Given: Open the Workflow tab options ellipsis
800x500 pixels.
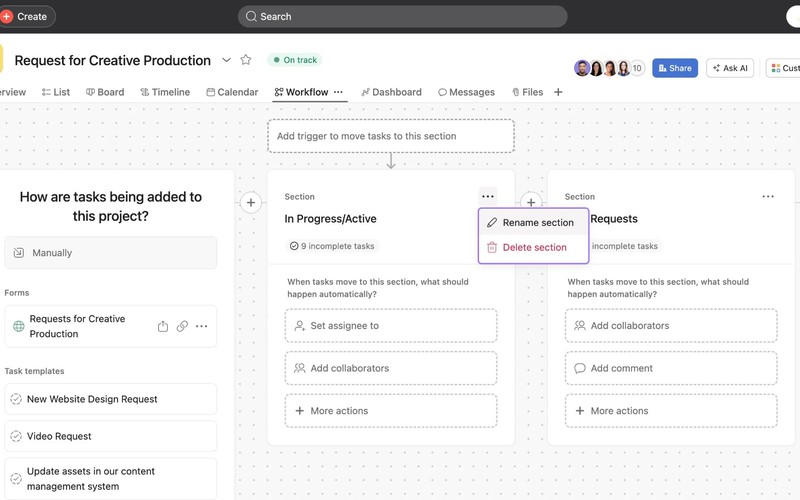Looking at the screenshot, I should 338,92.
